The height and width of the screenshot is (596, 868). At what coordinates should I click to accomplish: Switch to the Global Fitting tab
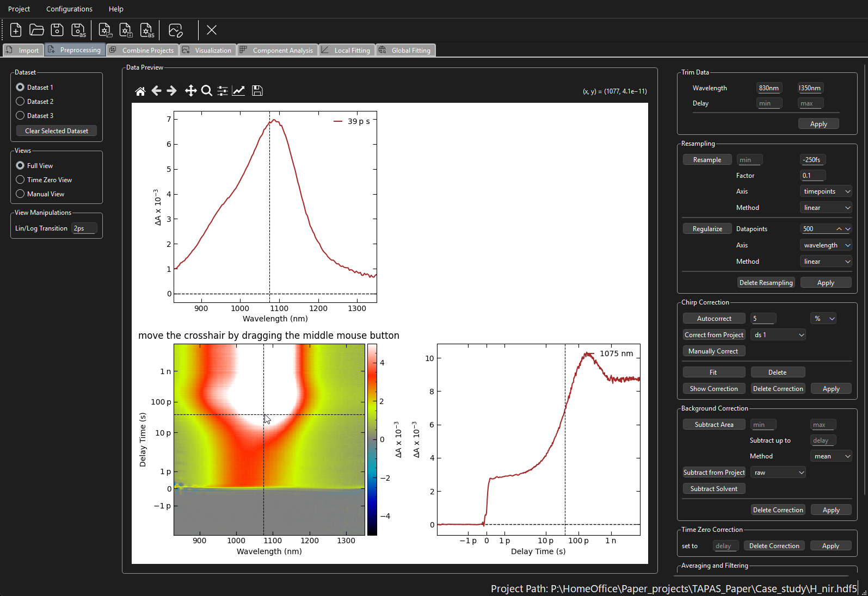(406, 50)
